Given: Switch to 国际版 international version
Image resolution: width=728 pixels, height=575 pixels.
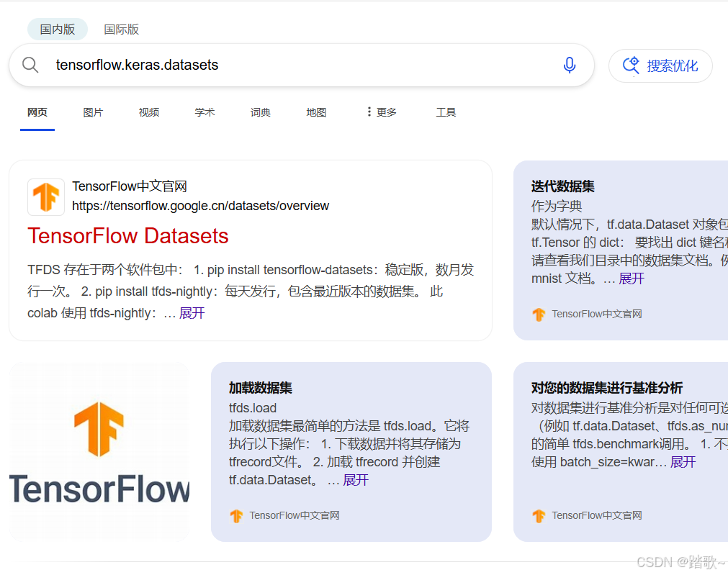Looking at the screenshot, I should coord(121,30).
